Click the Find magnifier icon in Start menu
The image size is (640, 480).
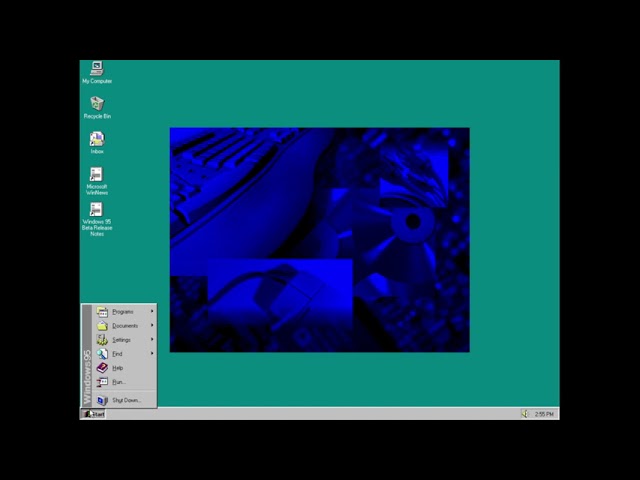(102, 354)
